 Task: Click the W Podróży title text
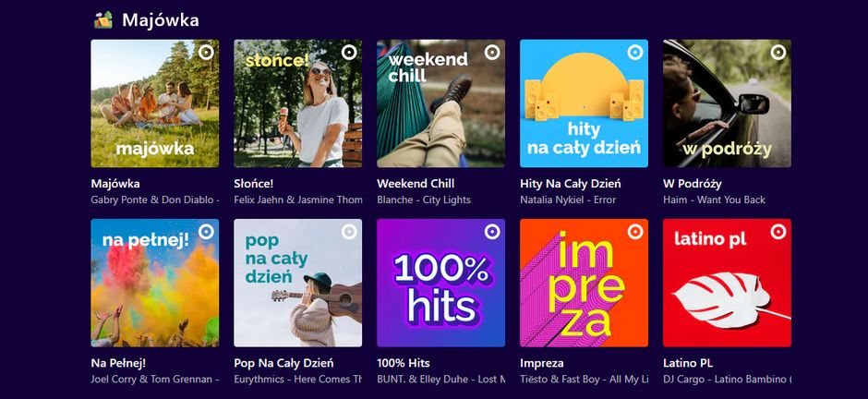pyautogui.click(x=693, y=183)
